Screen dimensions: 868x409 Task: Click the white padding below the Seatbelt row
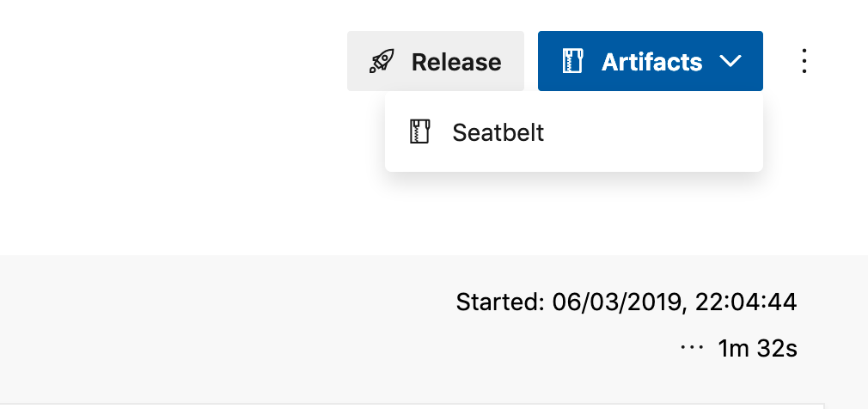(574, 165)
